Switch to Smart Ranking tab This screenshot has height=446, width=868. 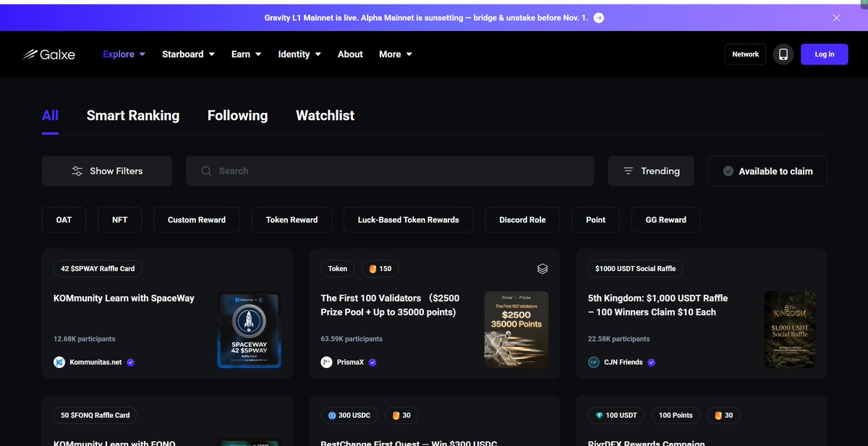click(133, 116)
